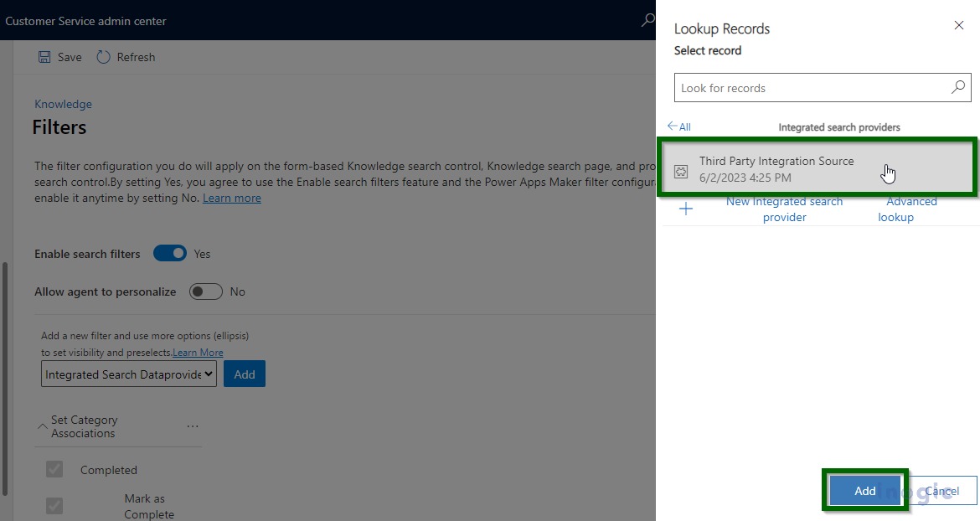Click the Save disk icon
The image size is (980, 521).
click(44, 57)
